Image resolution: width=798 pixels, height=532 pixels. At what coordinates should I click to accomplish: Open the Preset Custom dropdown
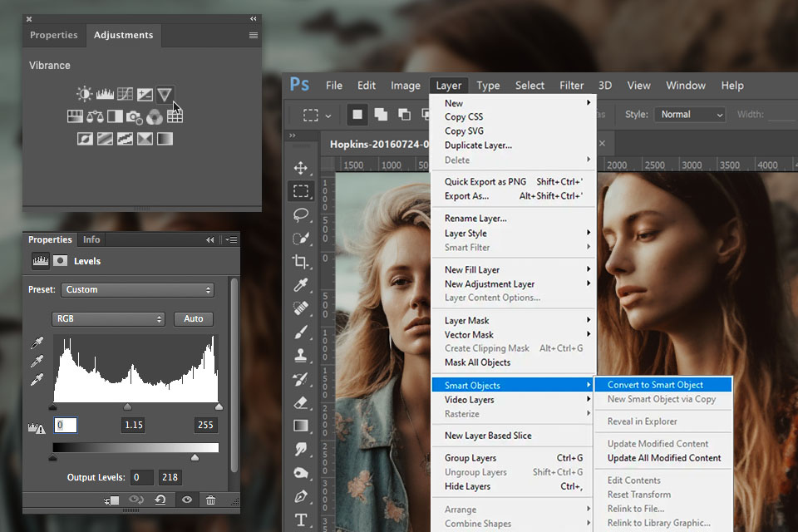[x=137, y=289]
